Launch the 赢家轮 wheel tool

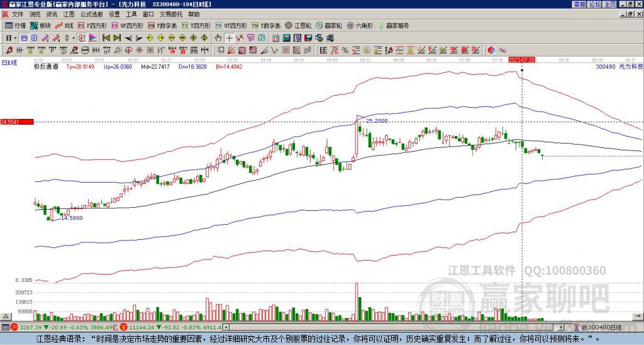point(329,25)
